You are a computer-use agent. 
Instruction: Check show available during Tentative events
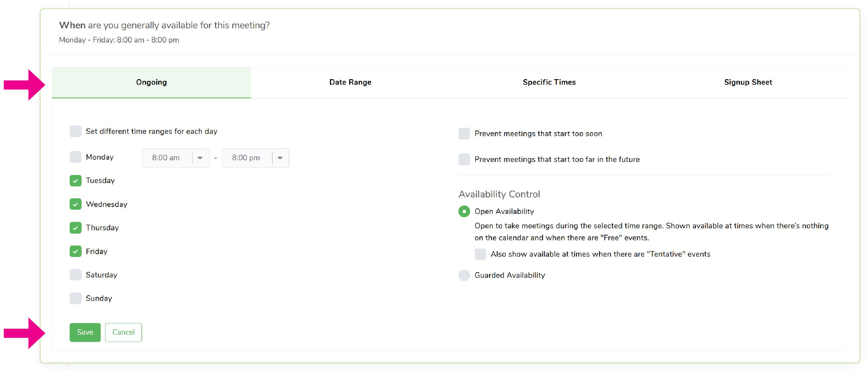tap(480, 254)
